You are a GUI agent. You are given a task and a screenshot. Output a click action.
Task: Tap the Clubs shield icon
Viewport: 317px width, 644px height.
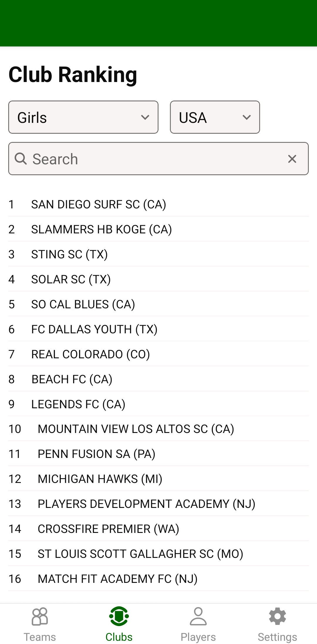[119, 616]
